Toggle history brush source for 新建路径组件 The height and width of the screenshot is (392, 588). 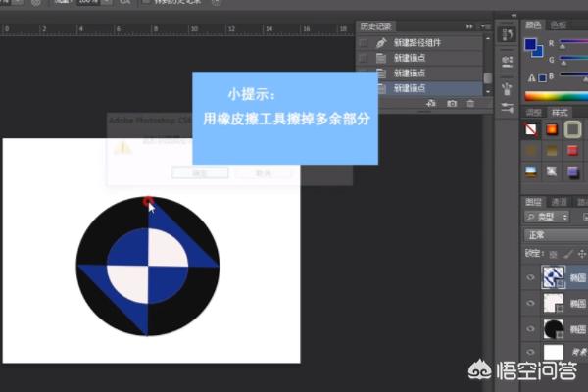[364, 43]
